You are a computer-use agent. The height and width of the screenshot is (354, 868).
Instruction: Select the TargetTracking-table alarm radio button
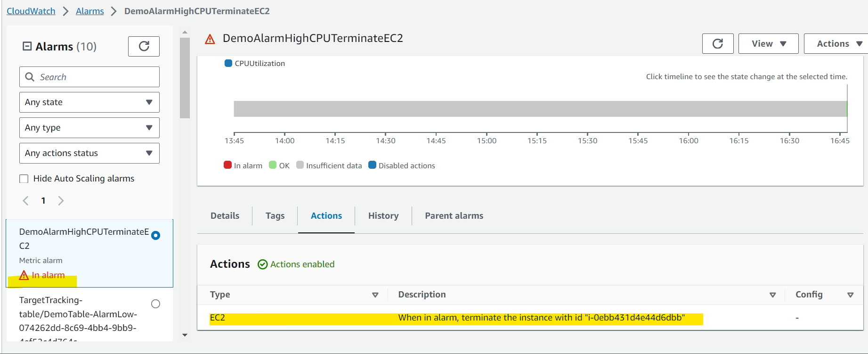click(155, 304)
